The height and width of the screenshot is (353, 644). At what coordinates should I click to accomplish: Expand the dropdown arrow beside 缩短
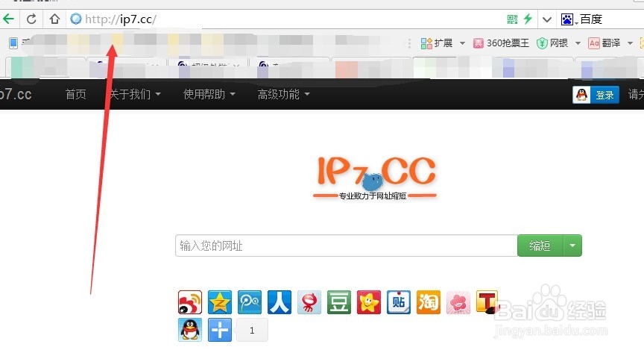tap(572, 246)
